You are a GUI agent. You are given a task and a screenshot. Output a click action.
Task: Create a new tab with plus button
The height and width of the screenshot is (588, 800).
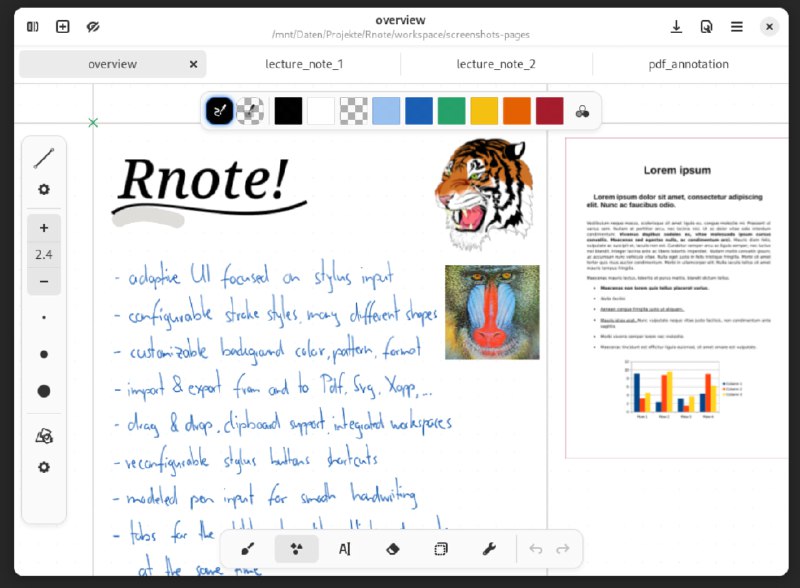click(x=61, y=26)
